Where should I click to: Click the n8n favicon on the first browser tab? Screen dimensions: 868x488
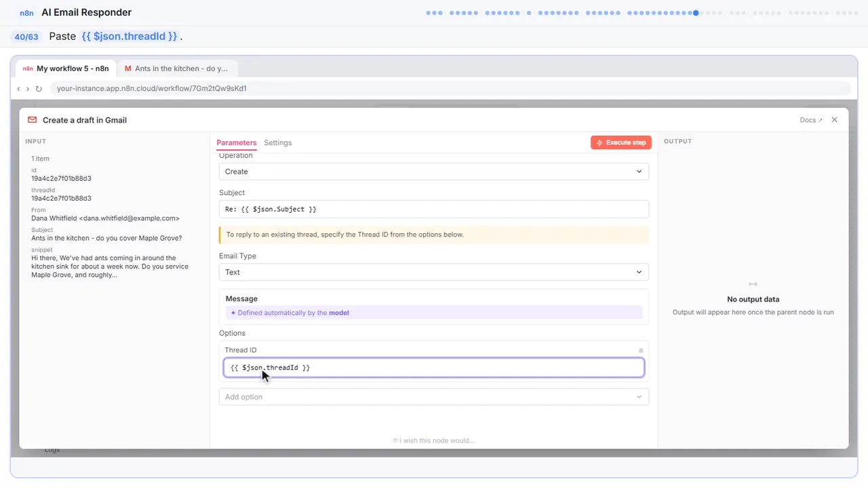click(28, 68)
